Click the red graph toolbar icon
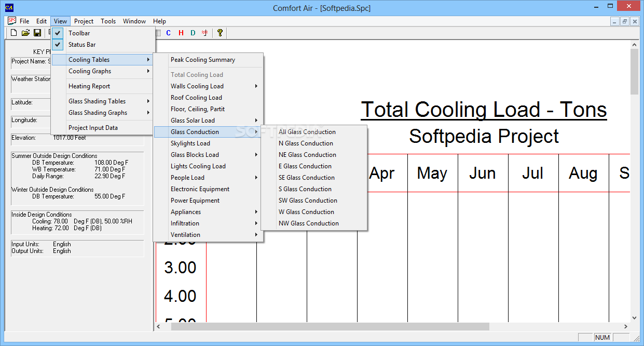Image resolution: width=644 pixels, height=346 pixels. coord(205,33)
